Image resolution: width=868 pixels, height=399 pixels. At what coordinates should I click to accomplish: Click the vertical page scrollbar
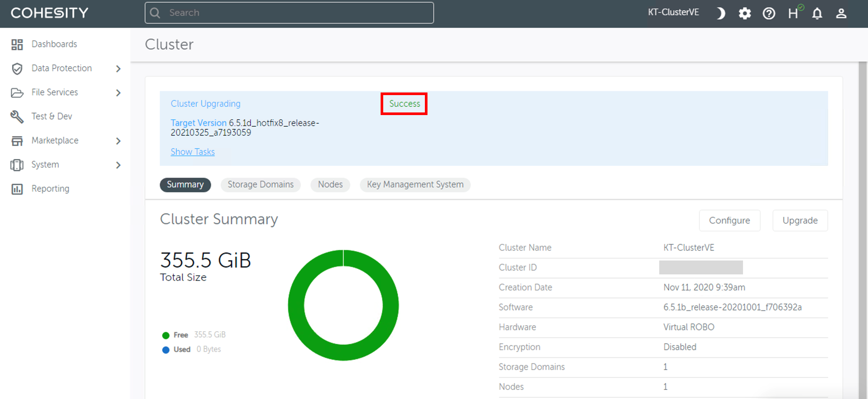863,230
